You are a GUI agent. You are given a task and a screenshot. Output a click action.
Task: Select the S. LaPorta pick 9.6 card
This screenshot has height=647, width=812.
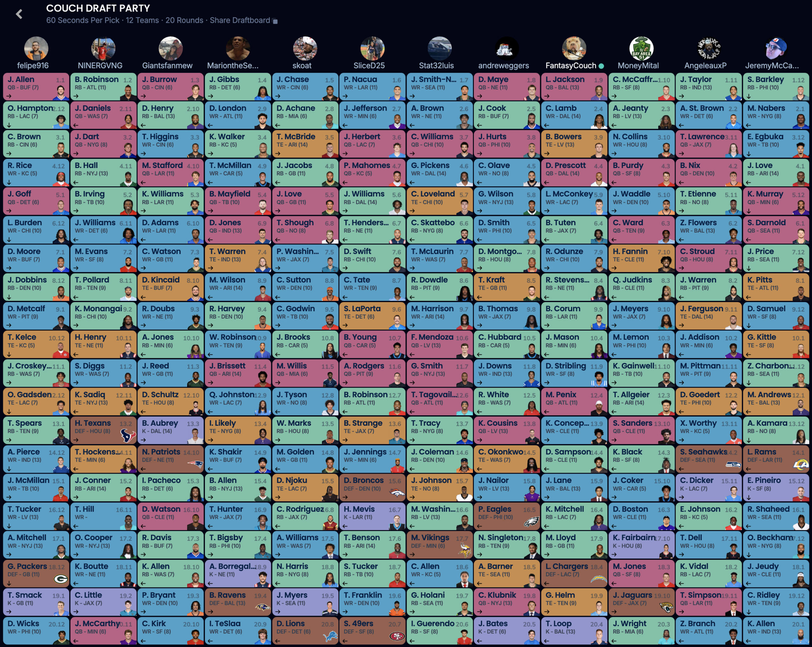pyautogui.click(x=372, y=316)
